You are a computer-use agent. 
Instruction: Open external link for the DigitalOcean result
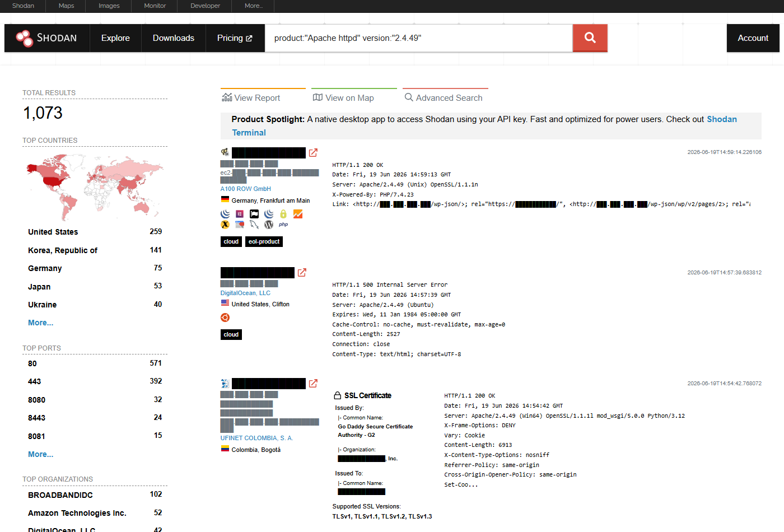302,273
